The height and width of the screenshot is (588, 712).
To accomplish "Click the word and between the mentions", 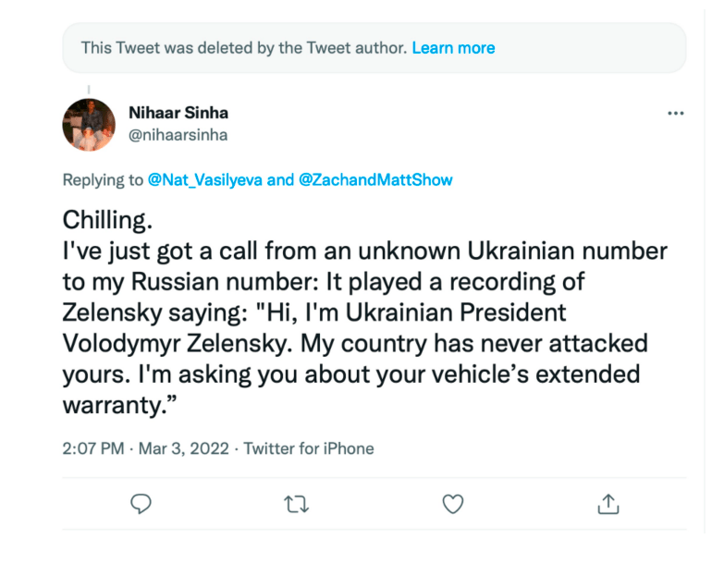I will pos(280,180).
